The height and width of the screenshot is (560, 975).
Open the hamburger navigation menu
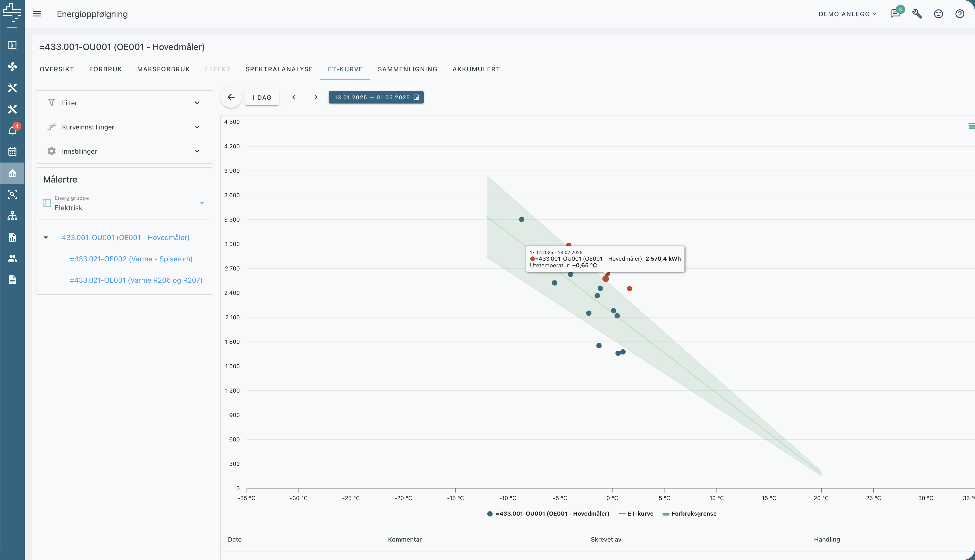point(37,14)
